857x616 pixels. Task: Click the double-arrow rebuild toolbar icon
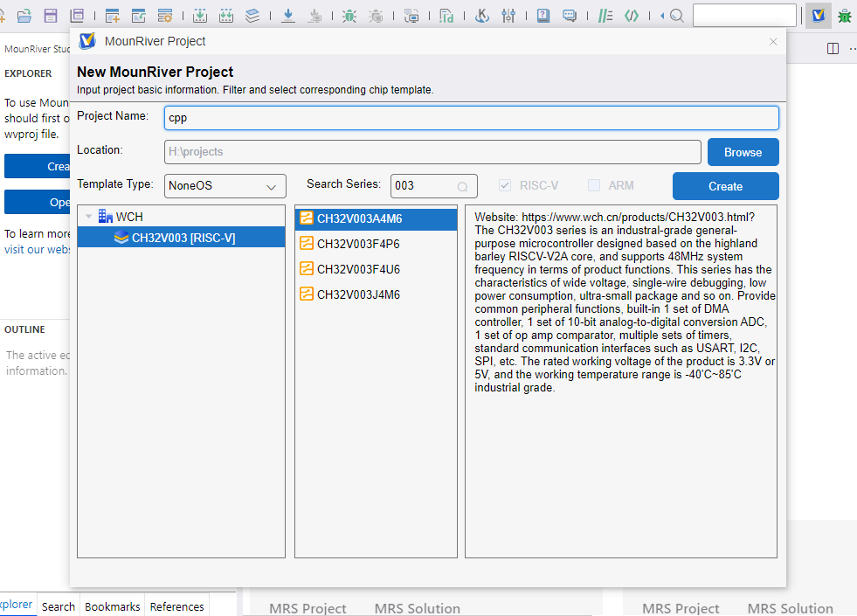point(225,16)
